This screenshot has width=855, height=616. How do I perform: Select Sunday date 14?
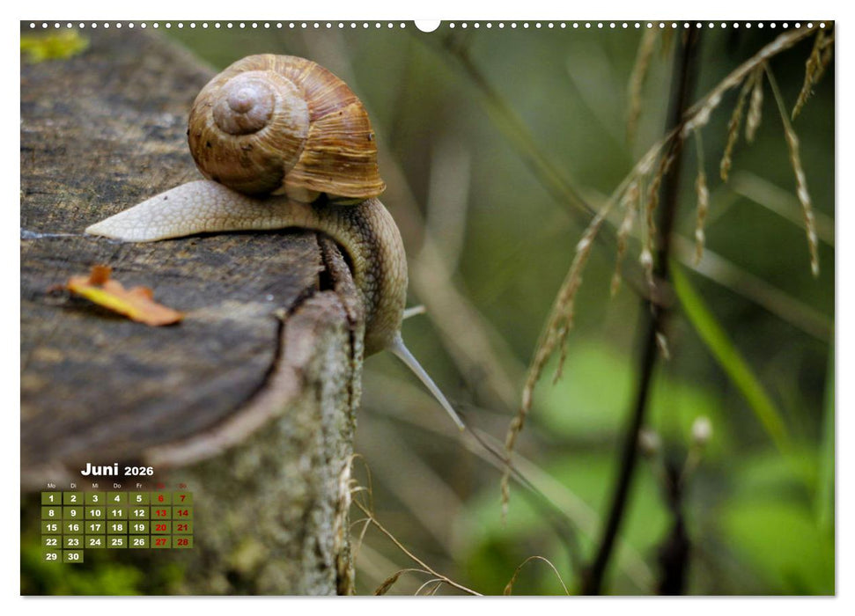(182, 513)
